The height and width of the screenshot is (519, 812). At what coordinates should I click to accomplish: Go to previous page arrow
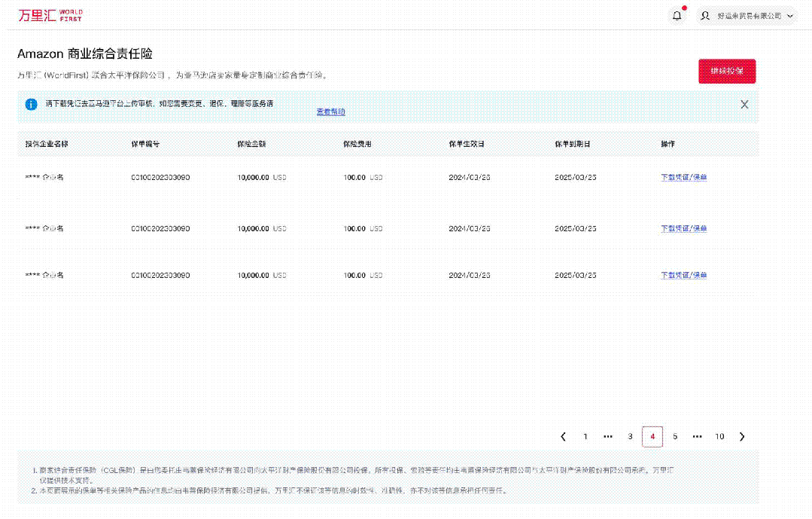564,437
